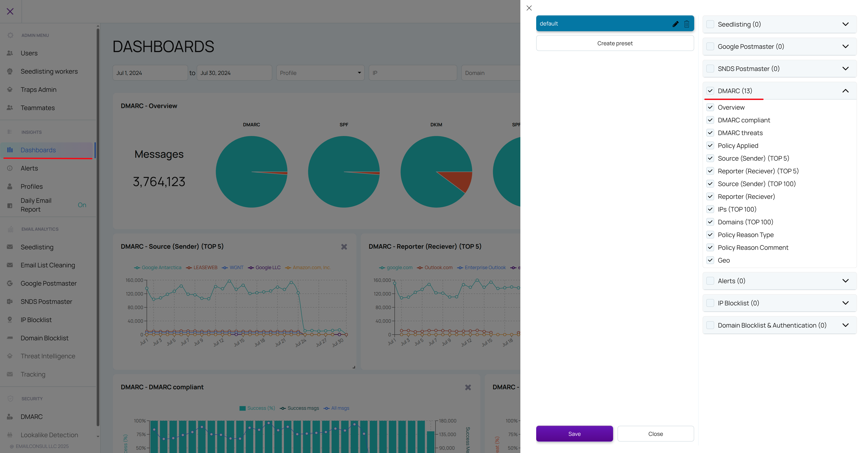This screenshot has width=868, height=453.
Task: Click the Alerts info icon in sidebar
Action: 10,168
